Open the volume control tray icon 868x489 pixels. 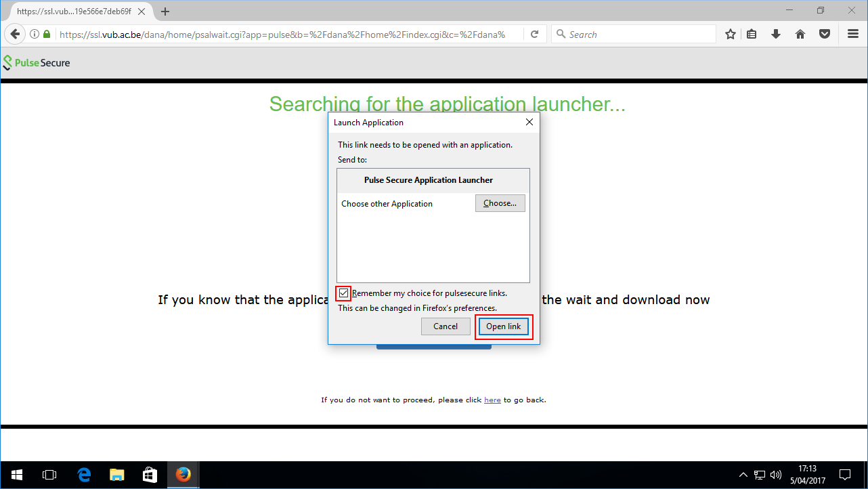pyautogui.click(x=776, y=475)
